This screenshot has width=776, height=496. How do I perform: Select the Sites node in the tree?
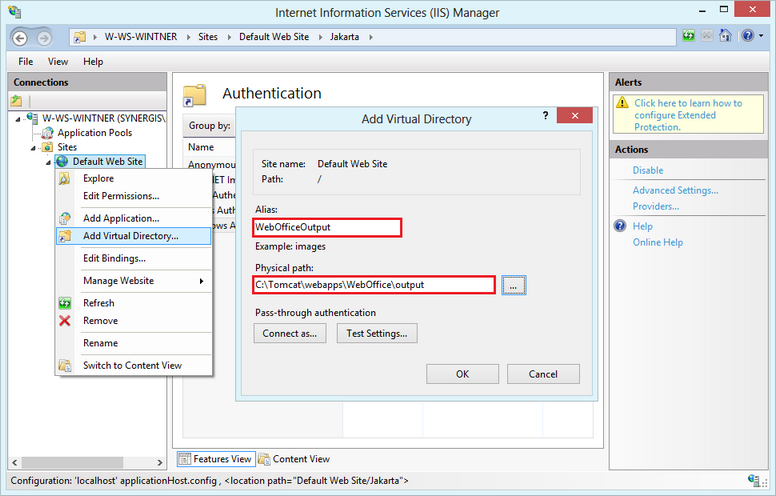pyautogui.click(x=67, y=147)
